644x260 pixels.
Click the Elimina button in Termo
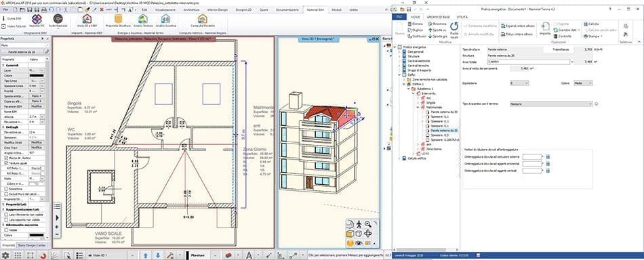pos(415,24)
